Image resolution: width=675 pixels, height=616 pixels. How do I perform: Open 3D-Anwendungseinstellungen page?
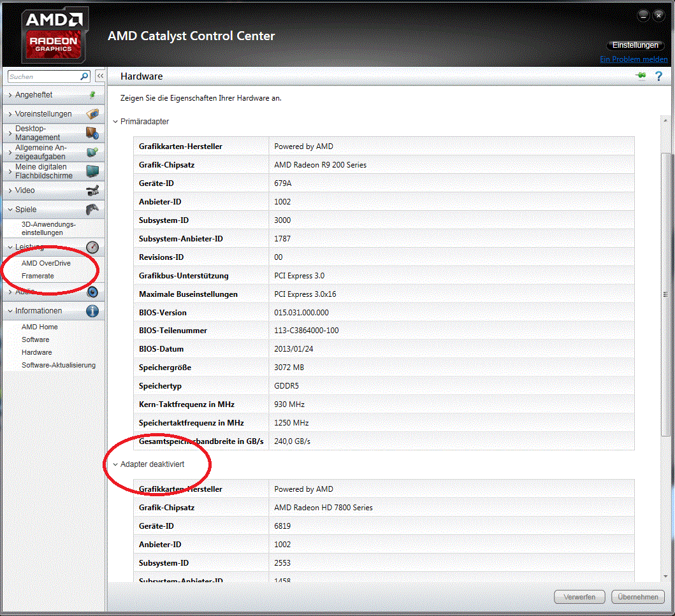[x=48, y=229]
